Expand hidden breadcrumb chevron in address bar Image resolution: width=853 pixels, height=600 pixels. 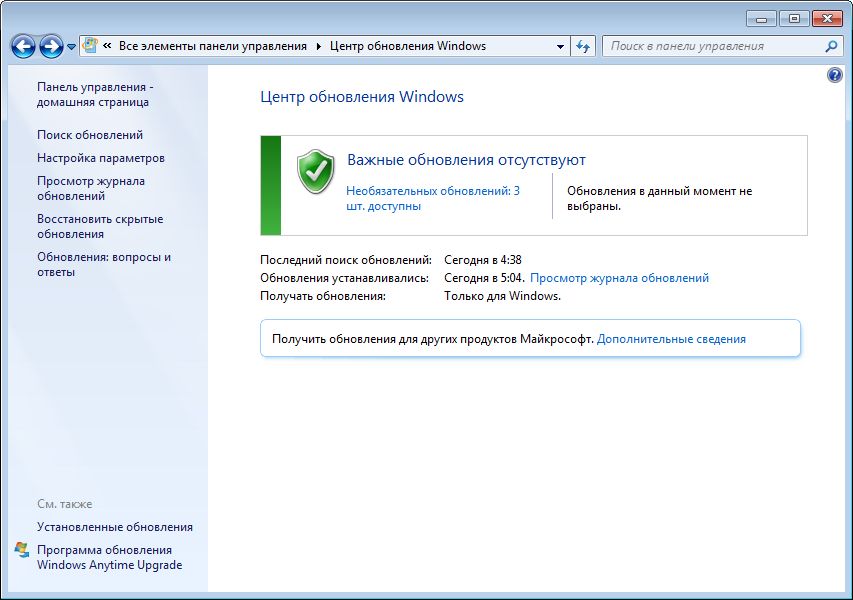pos(107,46)
